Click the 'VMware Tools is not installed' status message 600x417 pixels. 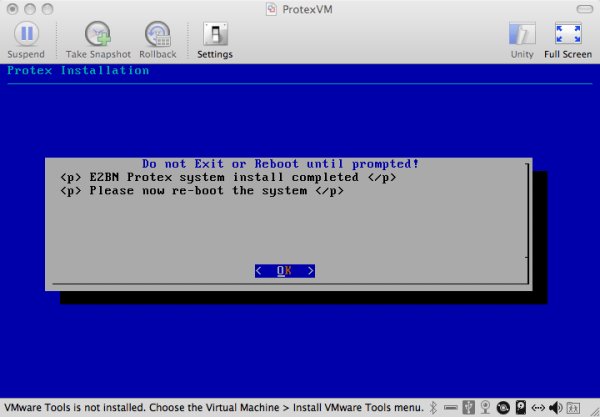coord(214,408)
